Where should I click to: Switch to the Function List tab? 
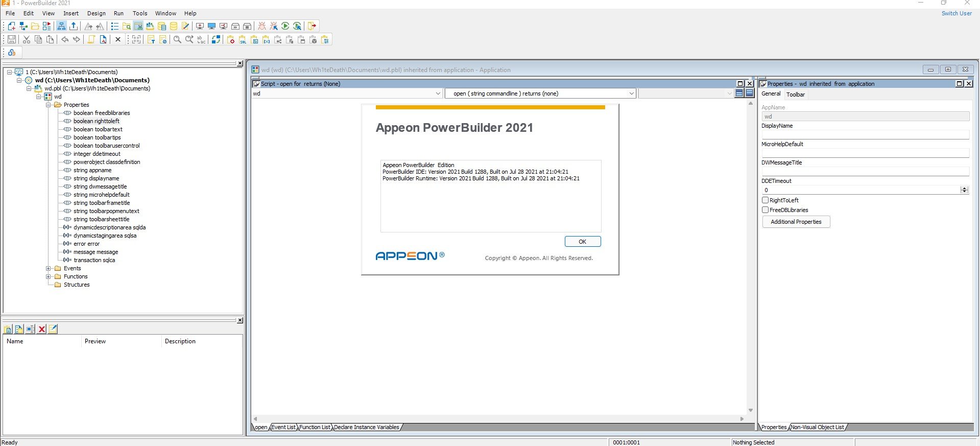point(315,427)
